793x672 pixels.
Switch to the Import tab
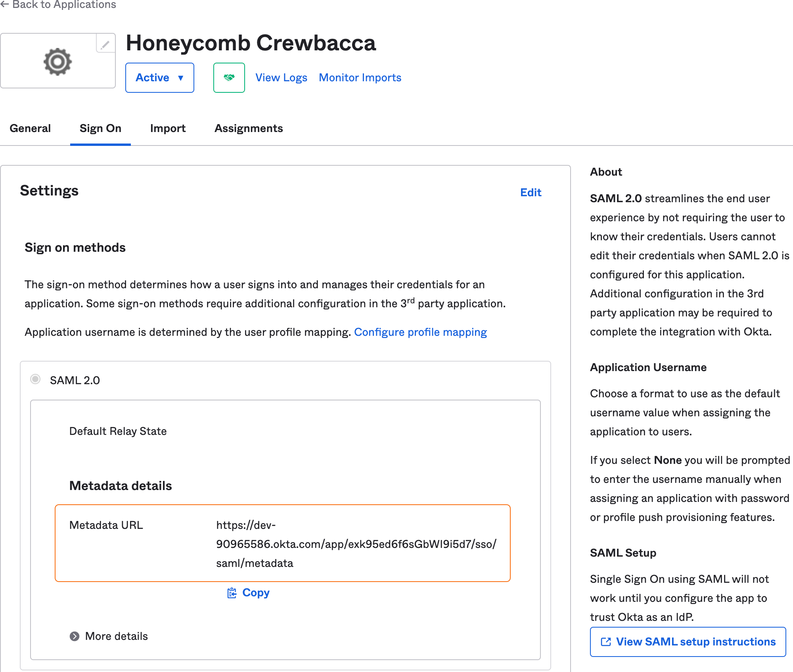168,128
